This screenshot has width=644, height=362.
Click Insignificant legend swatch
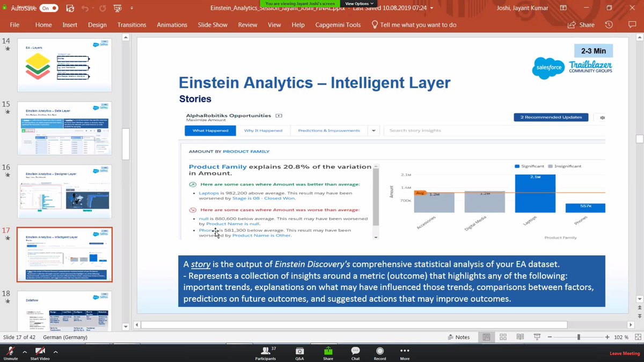click(x=550, y=166)
